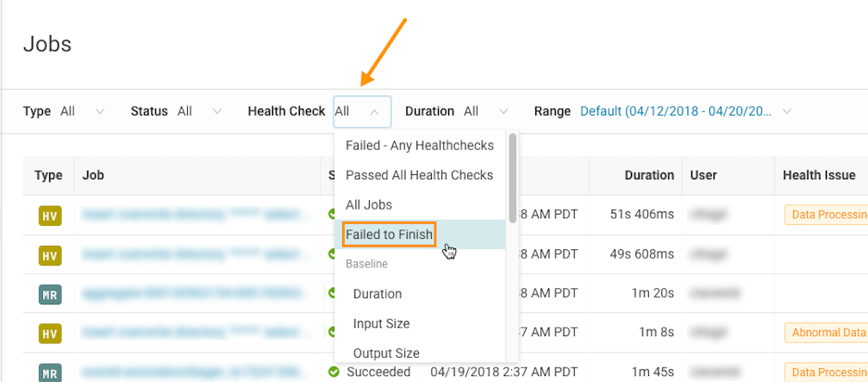Click the HV type badge in first row
Viewport: 868px width, 382px height.
pos(50,216)
